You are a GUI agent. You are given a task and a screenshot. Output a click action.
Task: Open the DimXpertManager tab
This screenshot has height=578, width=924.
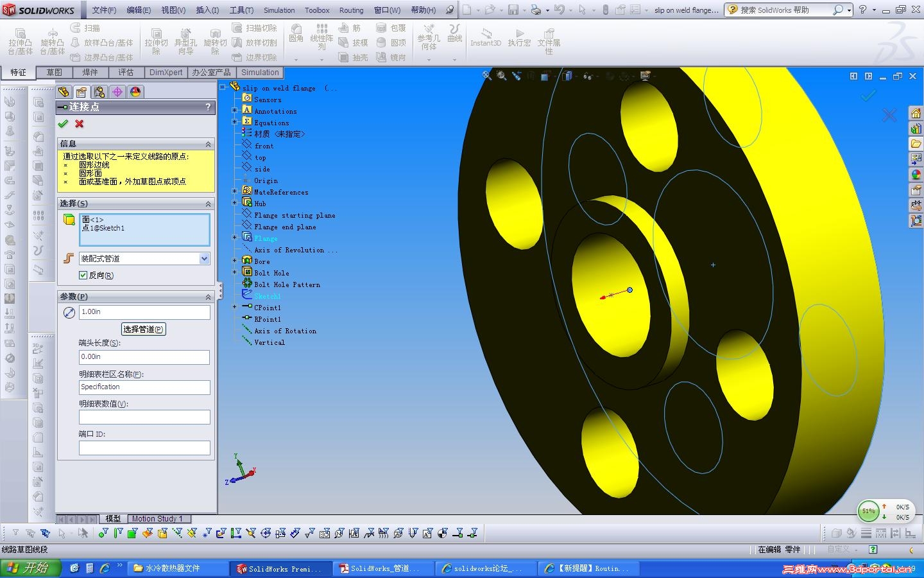(117, 92)
